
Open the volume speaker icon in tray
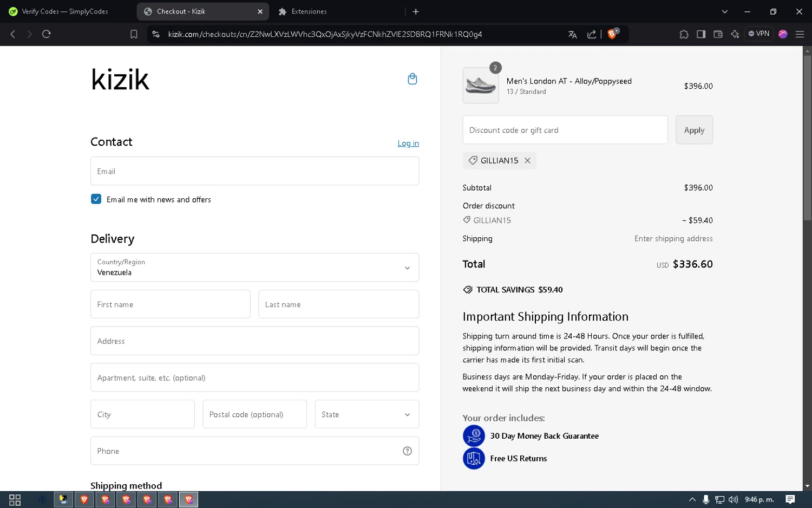[x=734, y=499]
